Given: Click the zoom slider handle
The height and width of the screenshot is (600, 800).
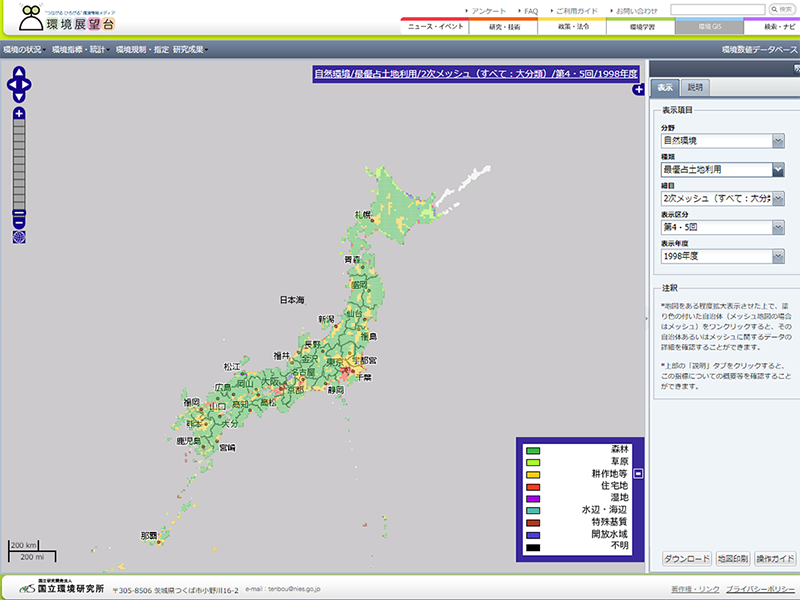Looking at the screenshot, I should click(x=19, y=213).
